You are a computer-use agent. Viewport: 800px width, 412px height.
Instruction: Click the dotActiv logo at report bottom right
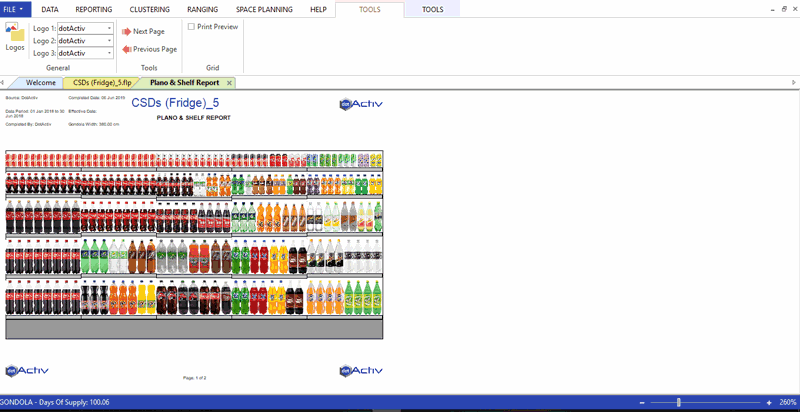[361, 370]
